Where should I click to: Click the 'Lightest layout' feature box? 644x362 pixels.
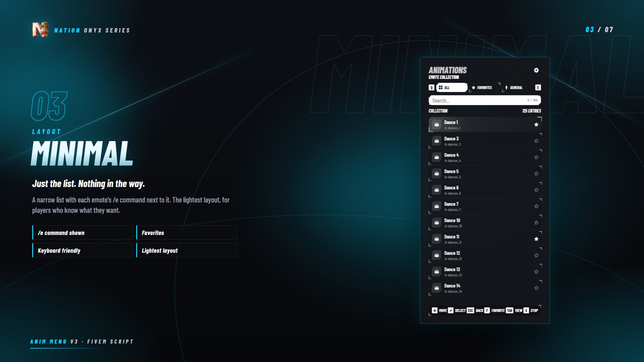click(186, 250)
